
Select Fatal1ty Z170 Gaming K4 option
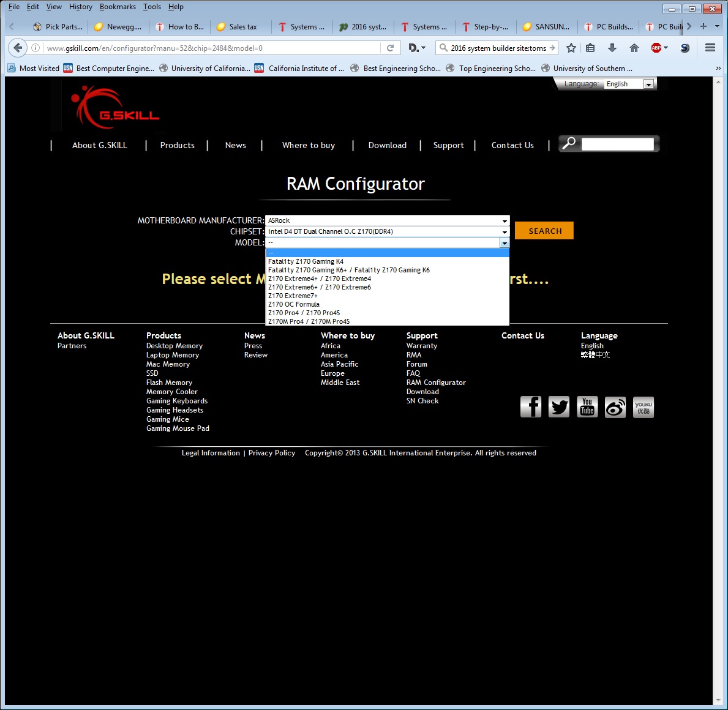pyautogui.click(x=387, y=262)
